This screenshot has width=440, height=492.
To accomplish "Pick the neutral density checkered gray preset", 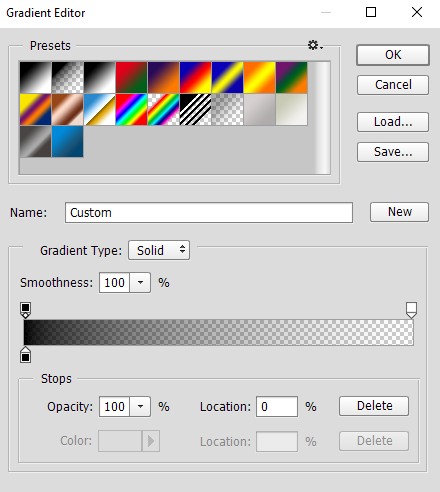I will point(228,109).
